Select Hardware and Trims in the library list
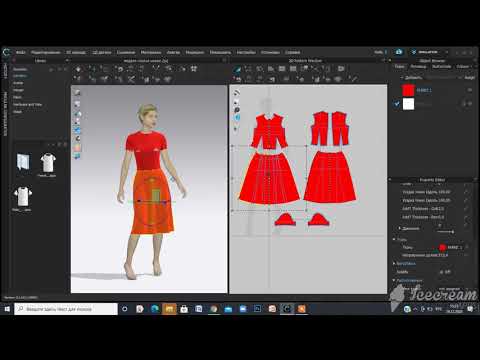This screenshot has height=360, width=480. [27, 104]
